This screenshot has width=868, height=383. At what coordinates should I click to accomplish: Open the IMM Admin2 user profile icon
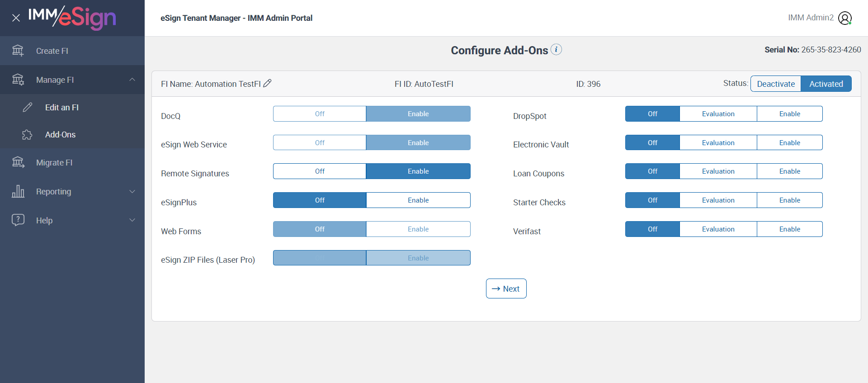tap(844, 18)
